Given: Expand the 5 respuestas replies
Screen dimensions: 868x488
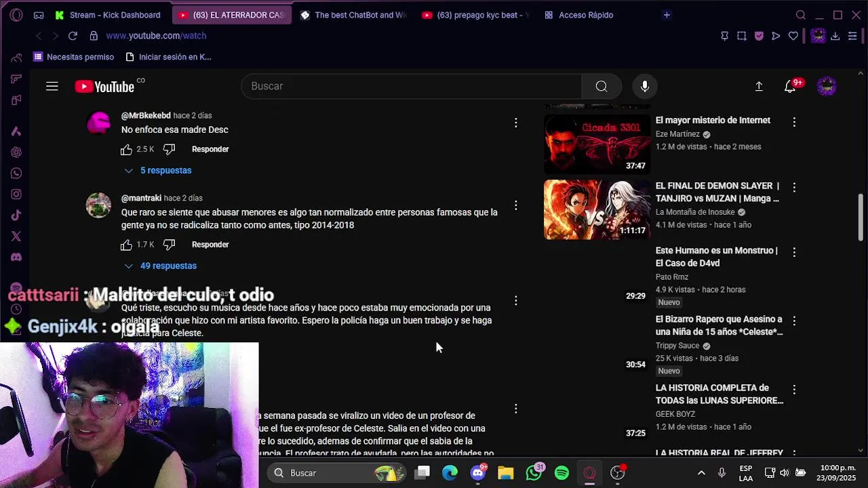Looking at the screenshot, I should pos(159,171).
